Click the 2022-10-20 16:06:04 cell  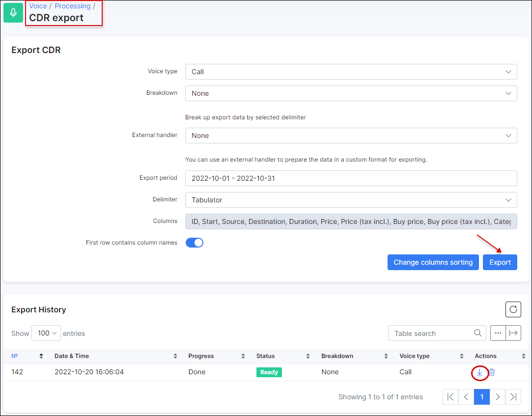tap(89, 372)
